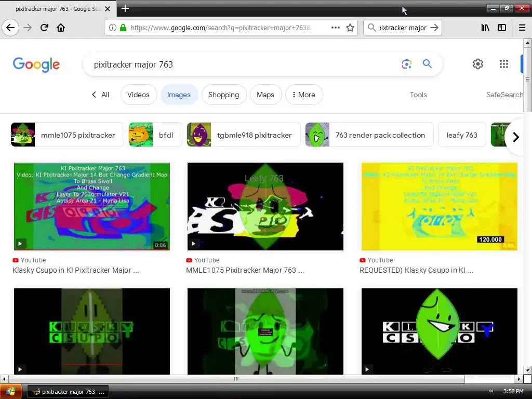The width and height of the screenshot is (532, 399).
Task: Click the browser forward arrow
Action: (28, 28)
